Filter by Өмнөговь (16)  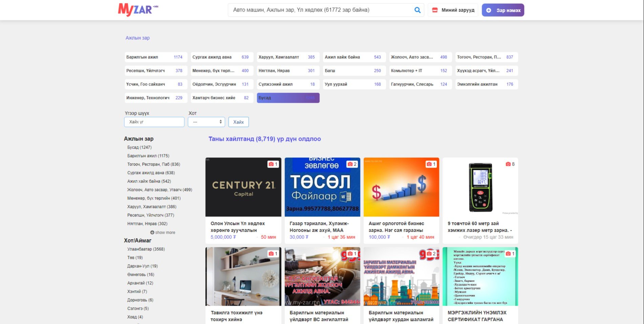[141, 274]
